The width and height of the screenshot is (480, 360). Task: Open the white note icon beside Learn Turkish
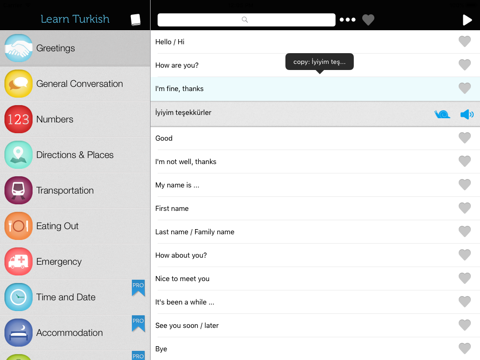coord(135,20)
